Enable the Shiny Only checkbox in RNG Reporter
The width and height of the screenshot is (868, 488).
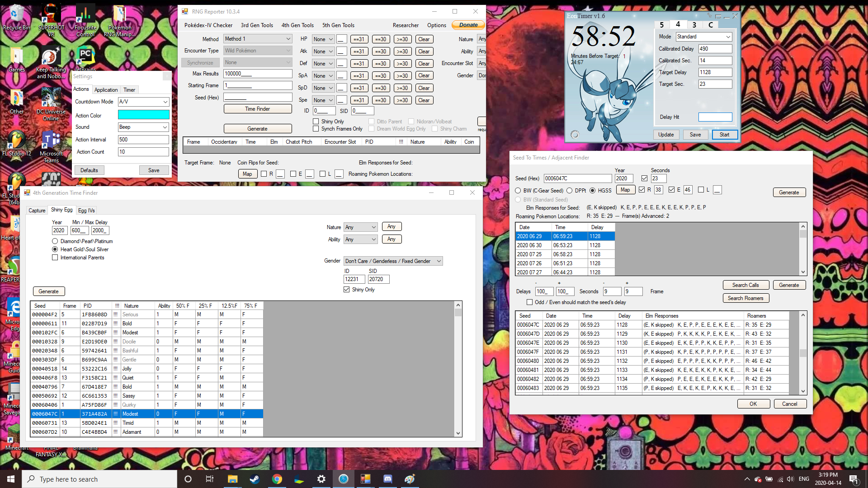point(316,122)
